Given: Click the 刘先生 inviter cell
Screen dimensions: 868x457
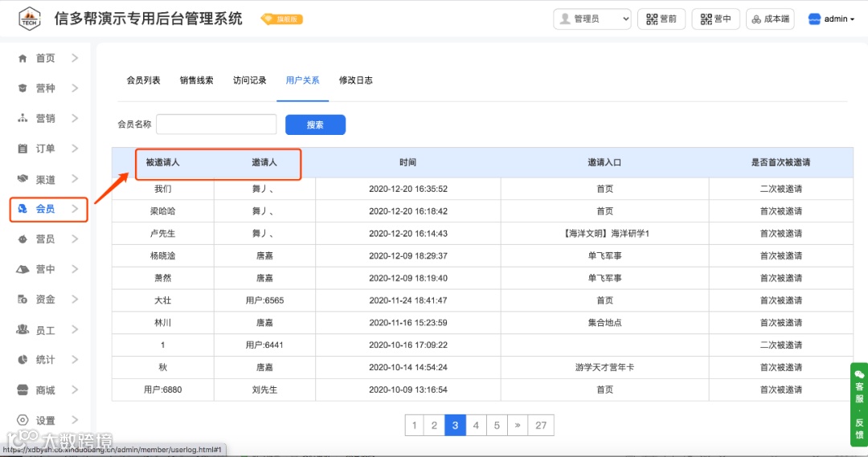Looking at the screenshot, I should click(x=264, y=390).
